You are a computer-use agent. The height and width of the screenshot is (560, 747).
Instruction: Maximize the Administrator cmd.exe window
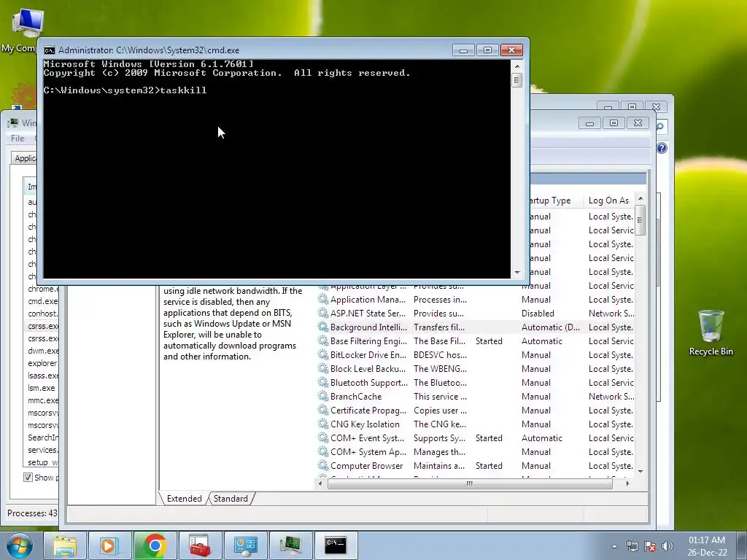(487, 50)
